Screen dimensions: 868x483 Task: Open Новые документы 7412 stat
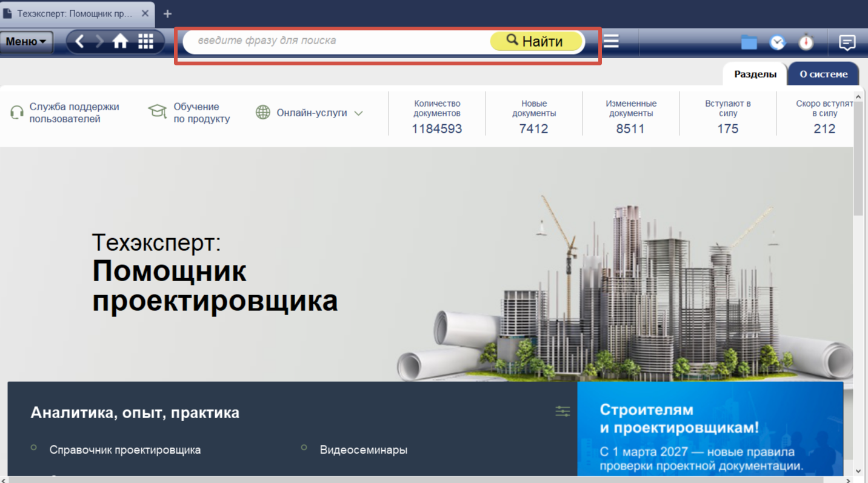[x=534, y=117]
